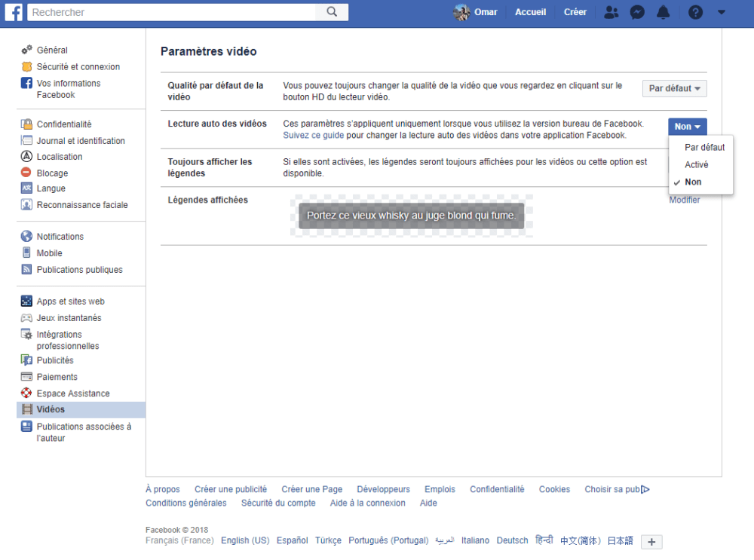Open Emplois footer link
The image size is (754, 560).
440,489
